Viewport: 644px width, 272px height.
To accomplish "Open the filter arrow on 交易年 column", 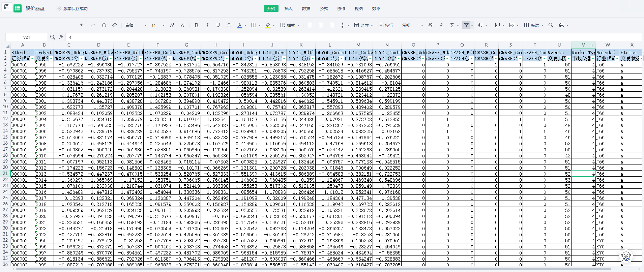I will [51, 59].
